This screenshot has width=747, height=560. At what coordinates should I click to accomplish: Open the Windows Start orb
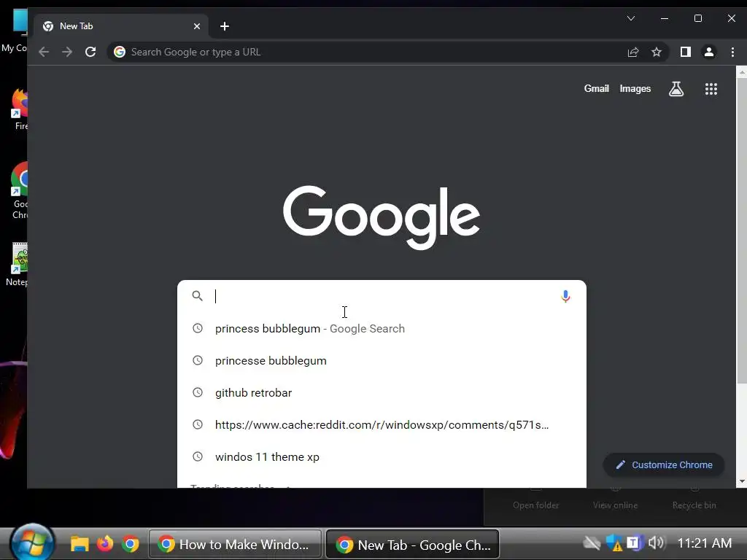click(32, 542)
